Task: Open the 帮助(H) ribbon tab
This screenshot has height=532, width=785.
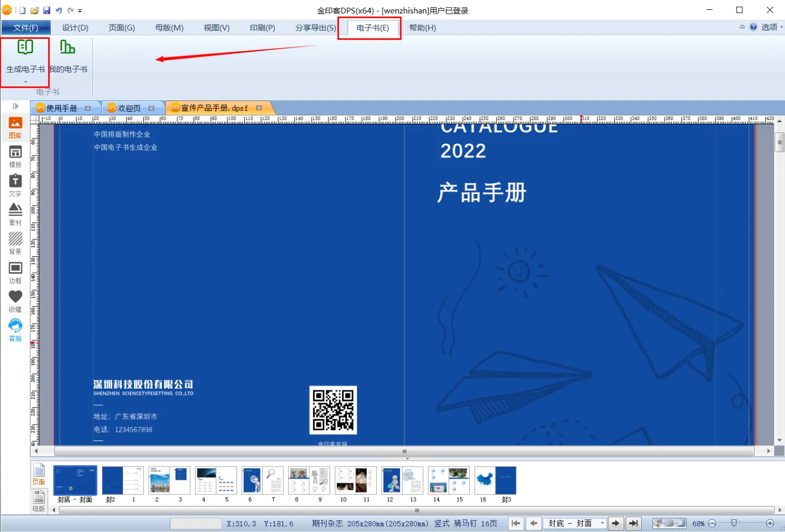Action: tap(422, 28)
